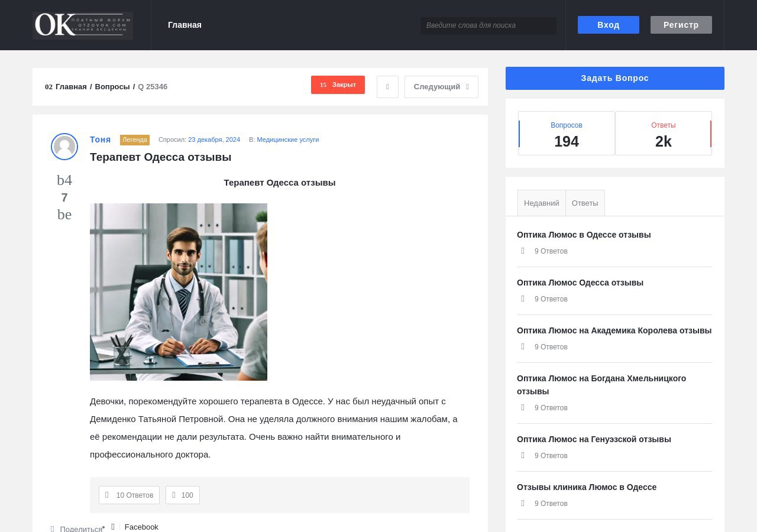Click the doctor image thumbnail
757x532 pixels.
(179, 292)
